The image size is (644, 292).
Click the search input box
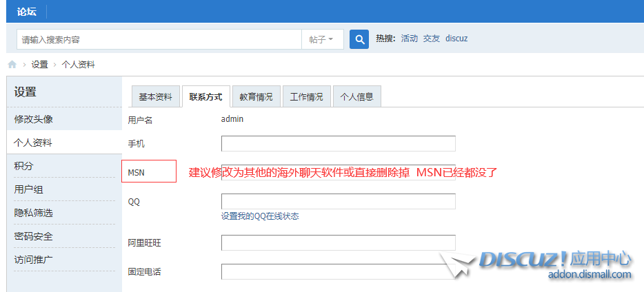pos(159,39)
